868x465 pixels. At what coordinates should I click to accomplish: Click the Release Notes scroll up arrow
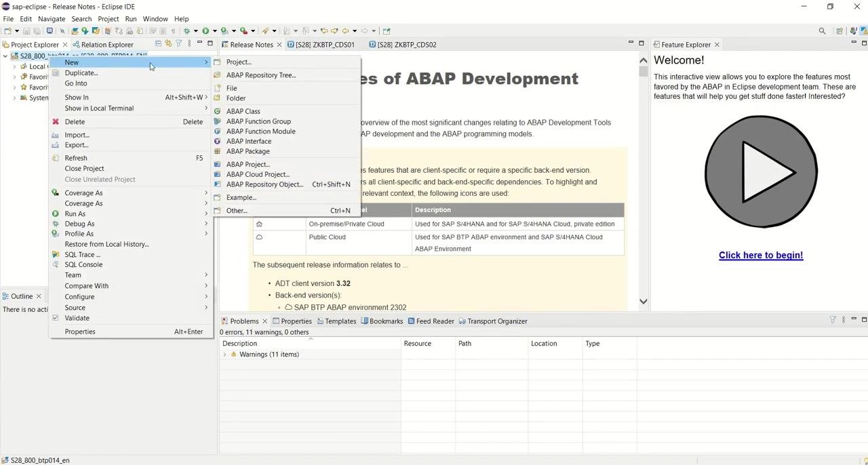click(643, 60)
